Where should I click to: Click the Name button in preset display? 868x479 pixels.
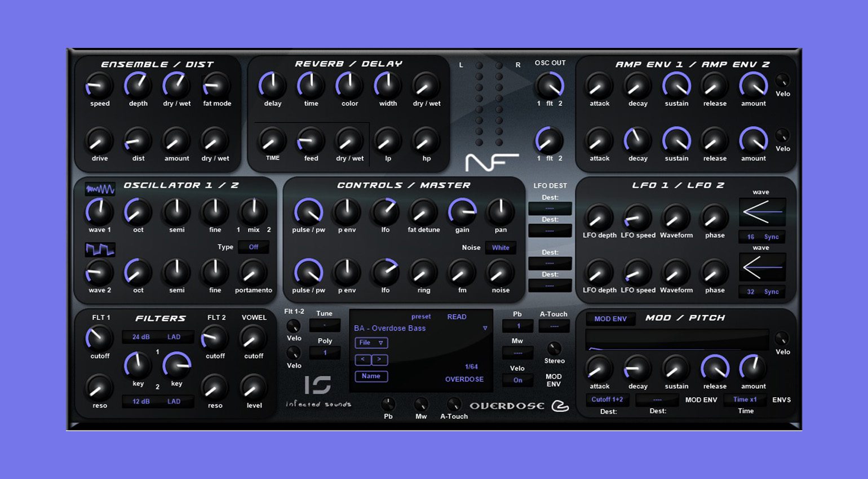pyautogui.click(x=371, y=376)
